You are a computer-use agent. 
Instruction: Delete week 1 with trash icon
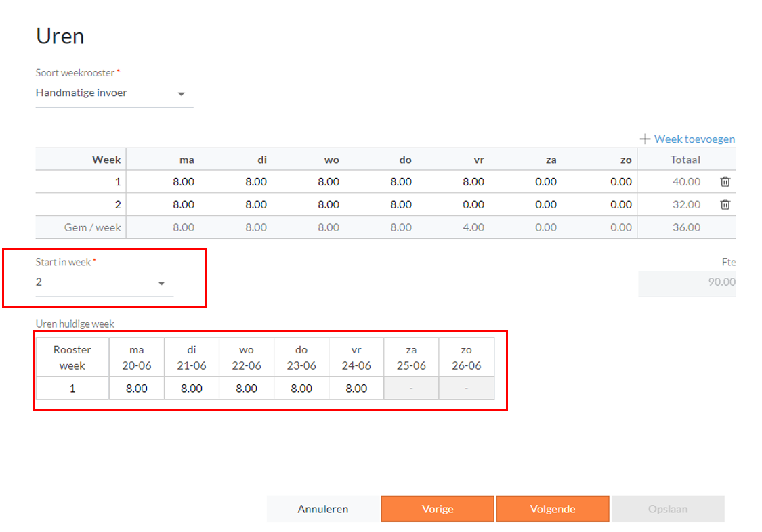click(x=725, y=181)
